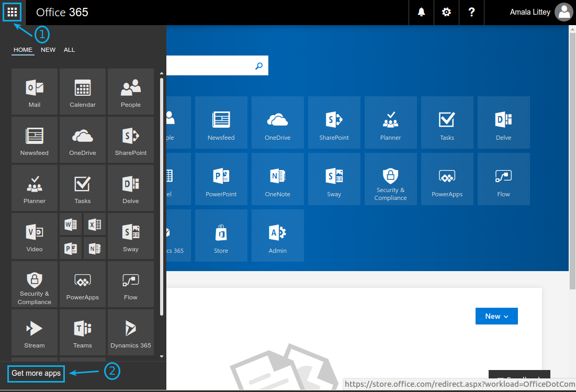
Task: Launch Flow tile on the blue home page
Action: click(504, 179)
